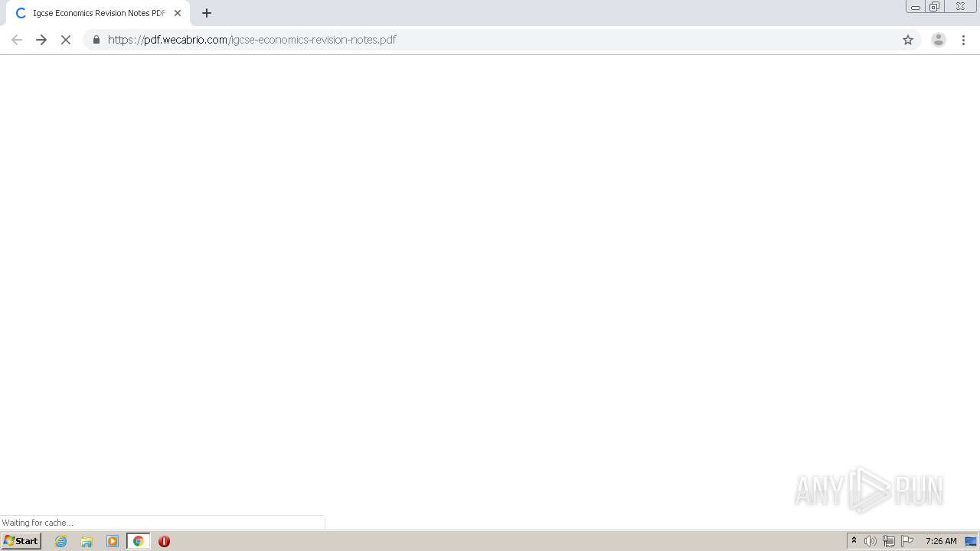
Task: Click the 'Waiting for cache...' status text
Action: tap(38, 523)
